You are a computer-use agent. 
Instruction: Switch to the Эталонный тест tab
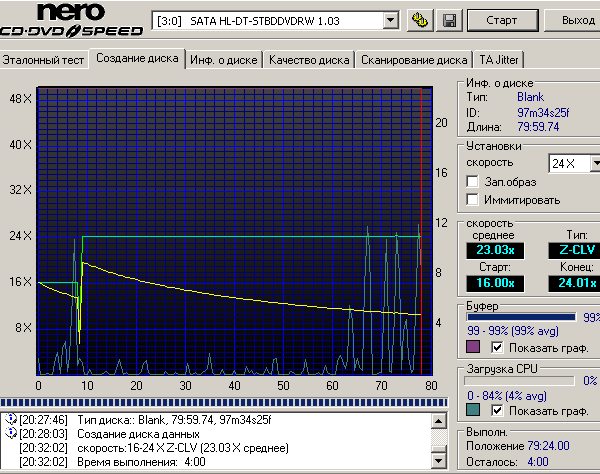43,60
